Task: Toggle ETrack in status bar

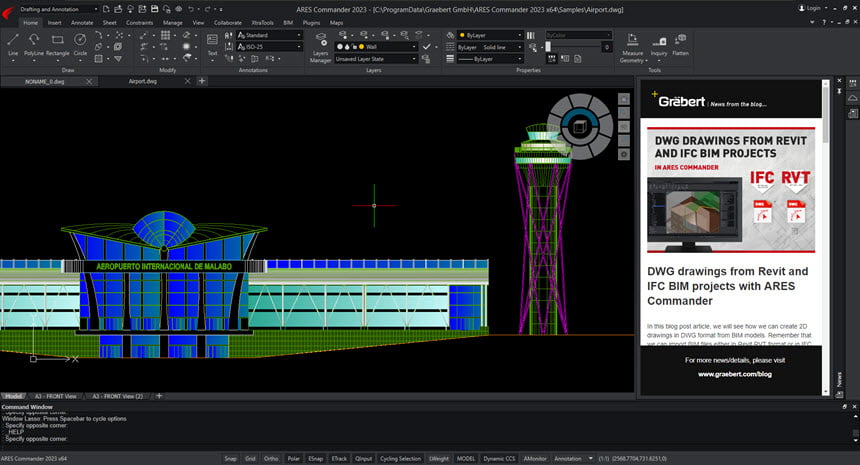Action: coord(339,458)
